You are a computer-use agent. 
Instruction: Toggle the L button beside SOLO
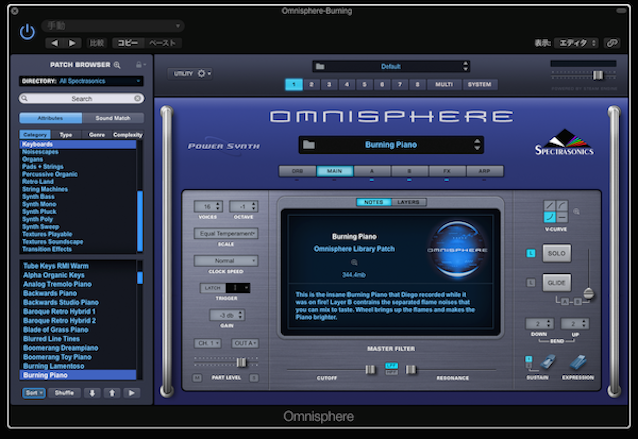tap(531, 253)
